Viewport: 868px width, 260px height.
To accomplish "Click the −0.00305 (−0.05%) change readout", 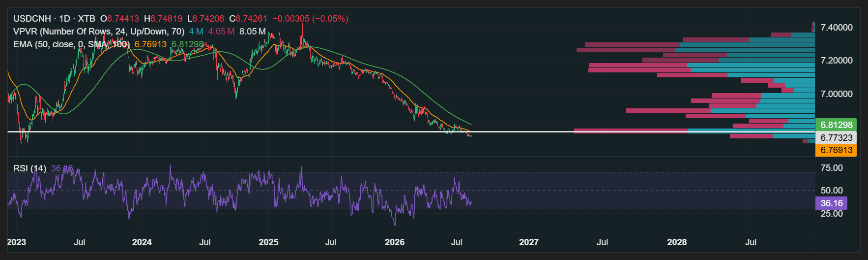I will point(310,19).
